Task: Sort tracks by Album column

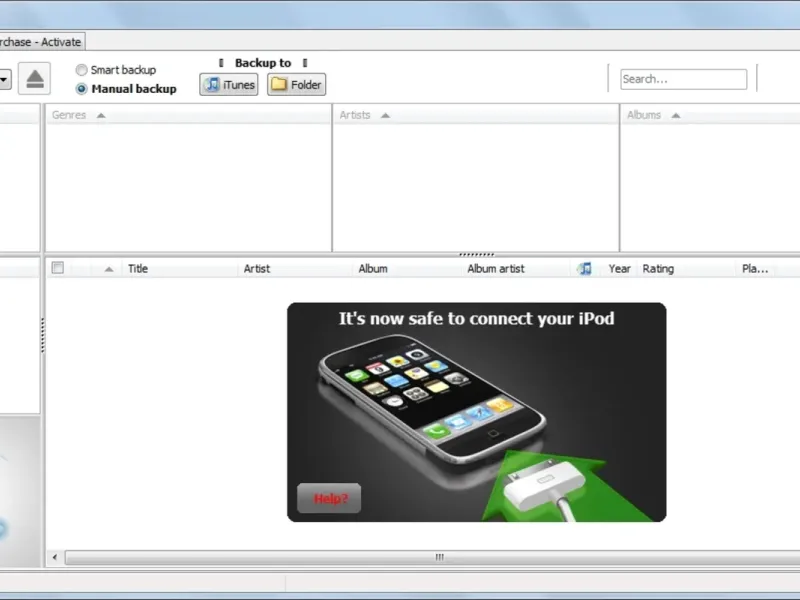Action: 407,269
